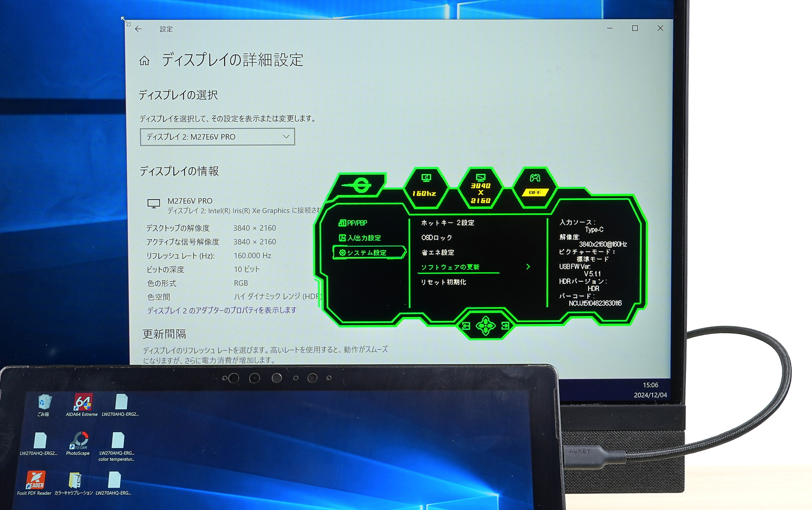The width and height of the screenshot is (812, 510).
Task: Open the 入出力設定 menu in OSD
Action: 360,238
